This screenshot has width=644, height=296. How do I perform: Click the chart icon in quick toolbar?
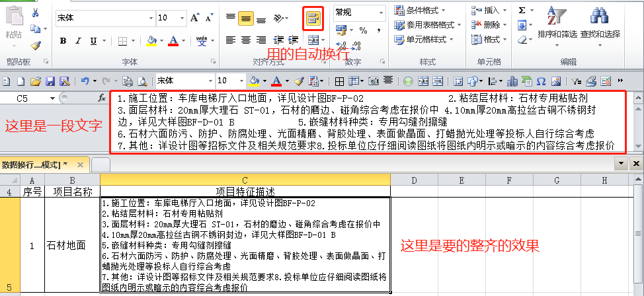(512, 81)
